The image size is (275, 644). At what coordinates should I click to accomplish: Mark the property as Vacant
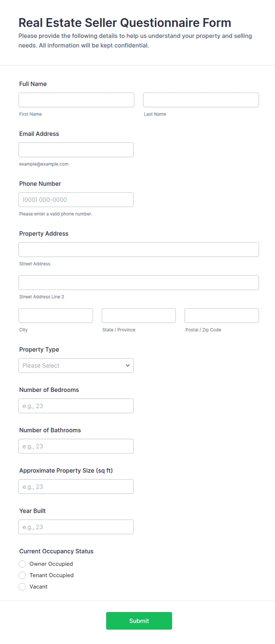22,587
